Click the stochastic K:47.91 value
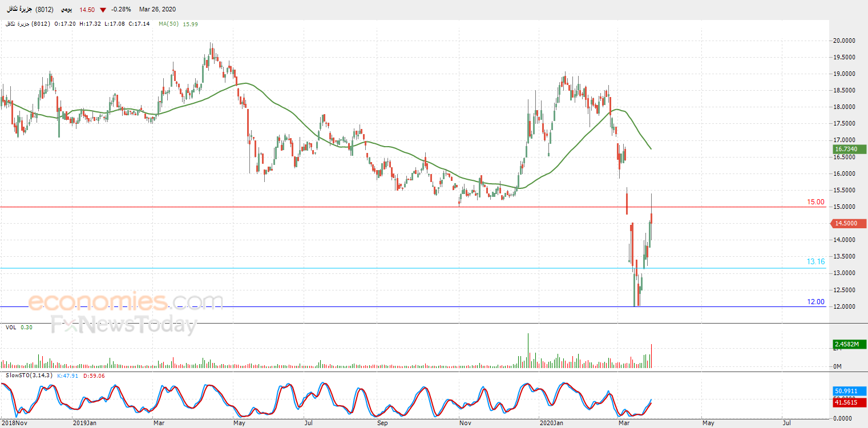This screenshot has width=868, height=428. point(68,375)
